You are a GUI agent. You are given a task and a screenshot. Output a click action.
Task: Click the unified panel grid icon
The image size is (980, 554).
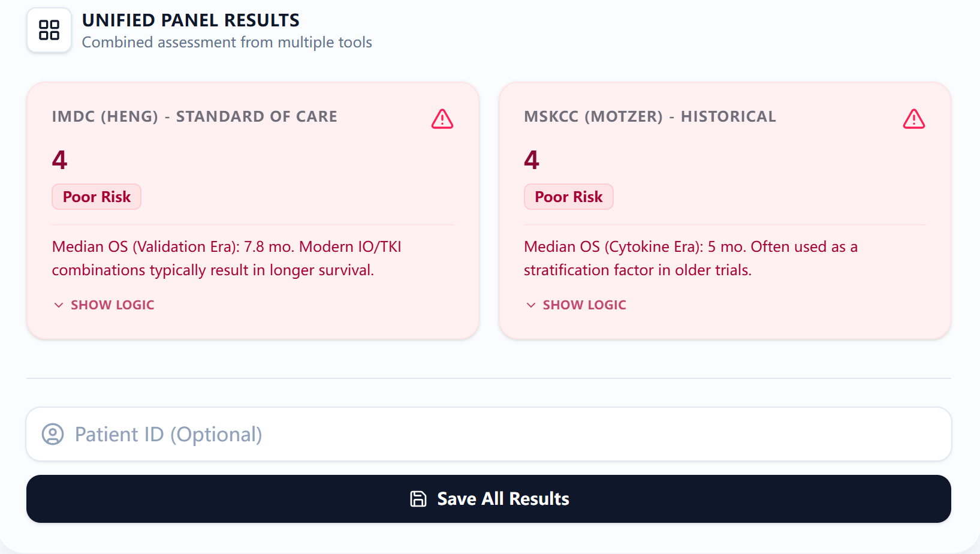[x=49, y=30]
